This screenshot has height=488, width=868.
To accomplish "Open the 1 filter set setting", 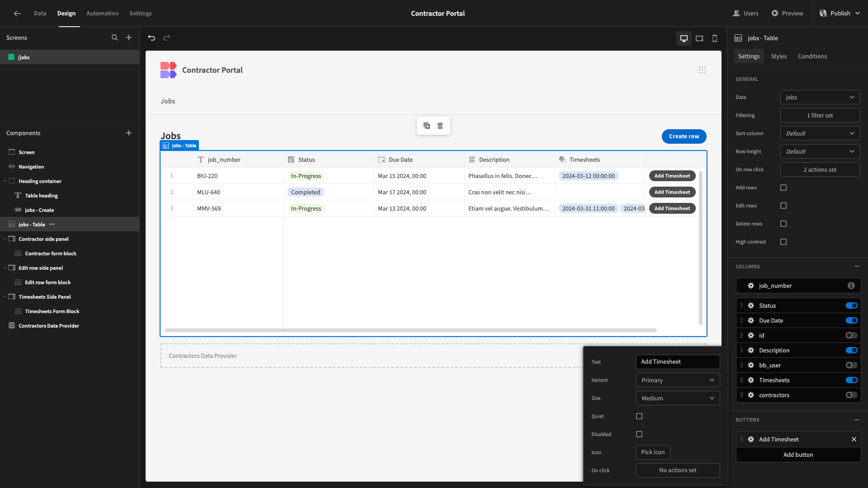I will (820, 116).
